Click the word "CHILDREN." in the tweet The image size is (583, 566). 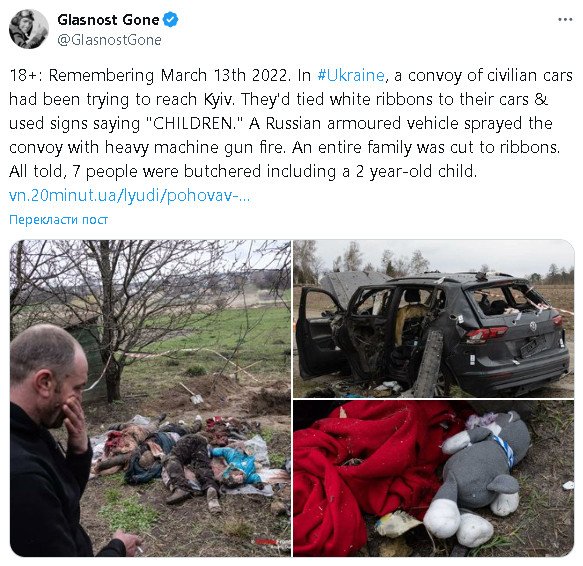(x=195, y=123)
